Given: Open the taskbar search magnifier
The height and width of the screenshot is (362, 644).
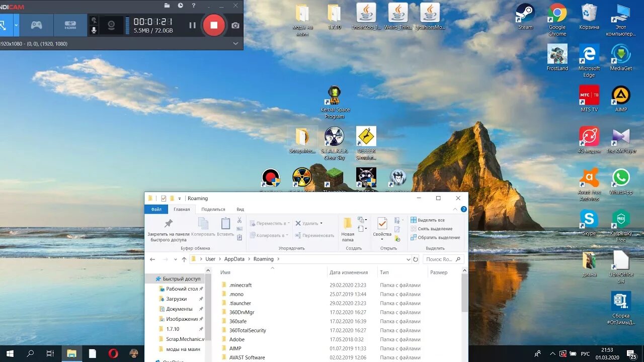Looking at the screenshot, I should point(30,353).
